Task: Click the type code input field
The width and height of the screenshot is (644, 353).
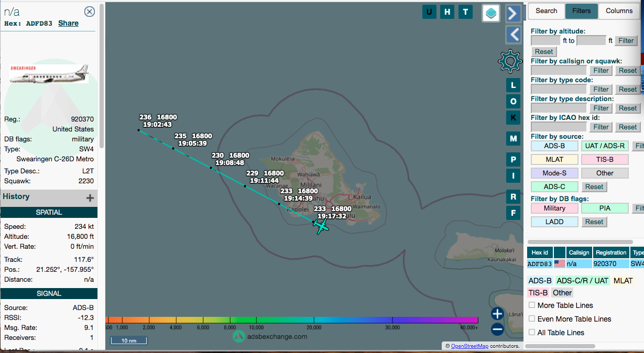Action: (559, 89)
